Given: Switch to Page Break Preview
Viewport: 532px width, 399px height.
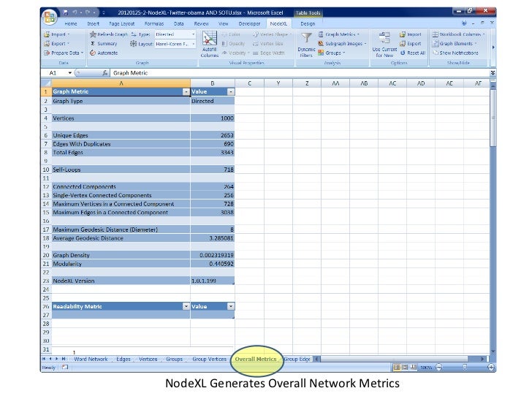Looking at the screenshot, I should (x=414, y=367).
